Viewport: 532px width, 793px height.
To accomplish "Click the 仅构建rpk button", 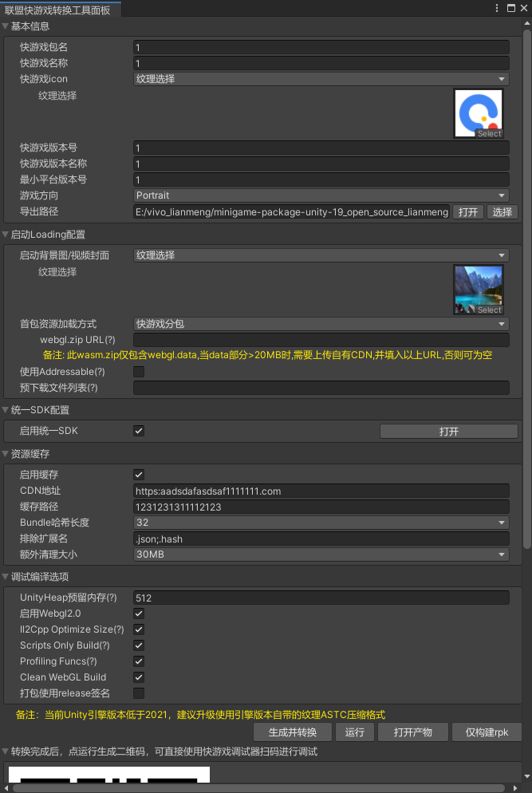I will tap(486, 732).
